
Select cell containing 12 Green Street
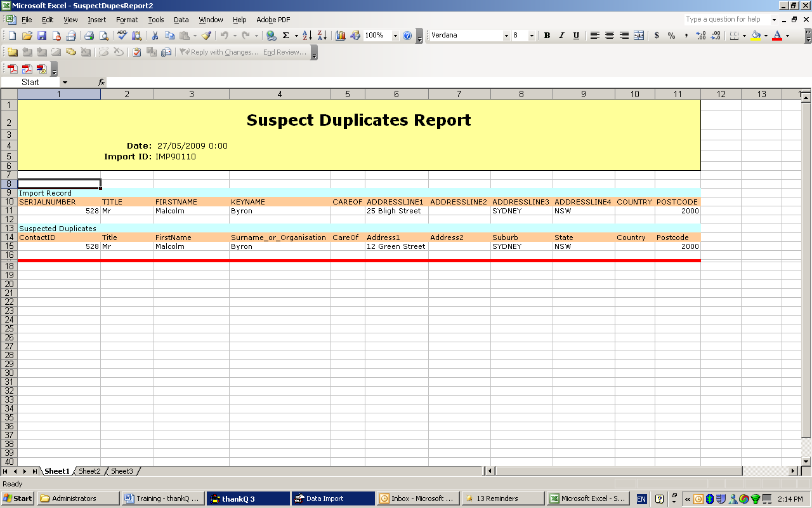(x=396, y=246)
